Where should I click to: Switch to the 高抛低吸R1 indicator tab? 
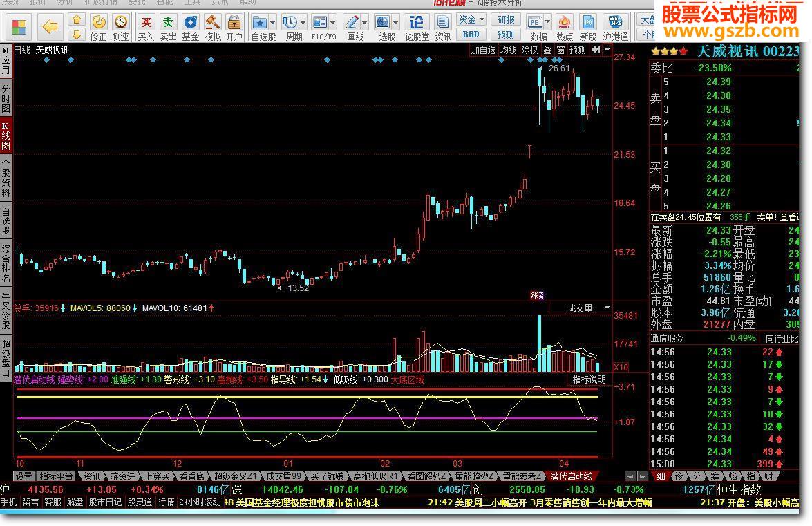pyautogui.click(x=375, y=476)
